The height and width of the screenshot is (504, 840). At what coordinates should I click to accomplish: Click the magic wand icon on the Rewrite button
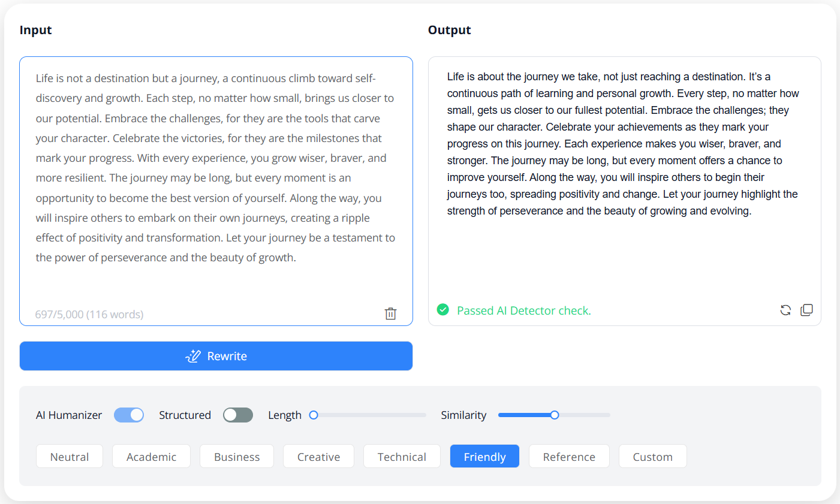click(x=192, y=355)
